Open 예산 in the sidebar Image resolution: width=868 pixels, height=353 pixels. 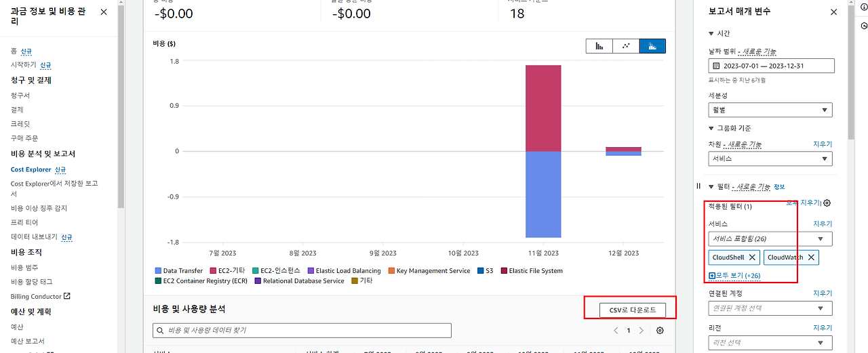pyautogui.click(x=17, y=327)
